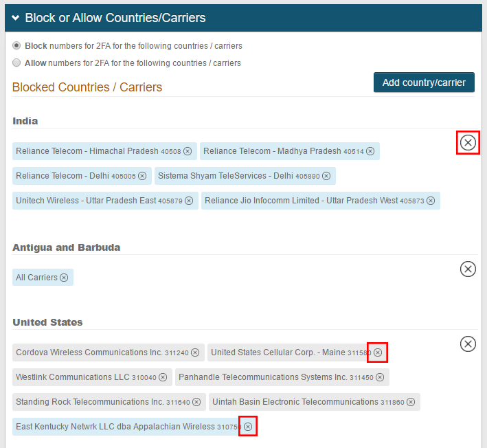
Task: Collapse the Block or Allow Countries/Carriers section
Action: click(x=15, y=18)
